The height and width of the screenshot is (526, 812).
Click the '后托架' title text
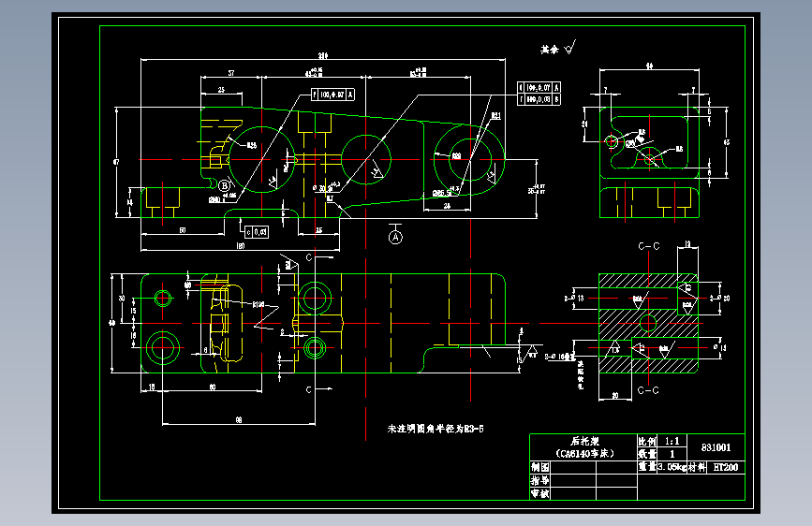coord(585,441)
